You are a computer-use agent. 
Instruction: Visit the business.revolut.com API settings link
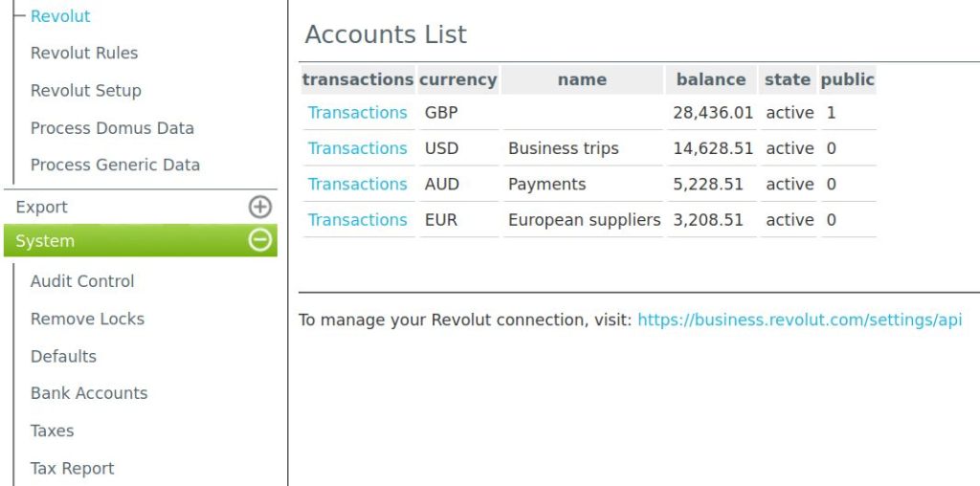[x=799, y=320]
